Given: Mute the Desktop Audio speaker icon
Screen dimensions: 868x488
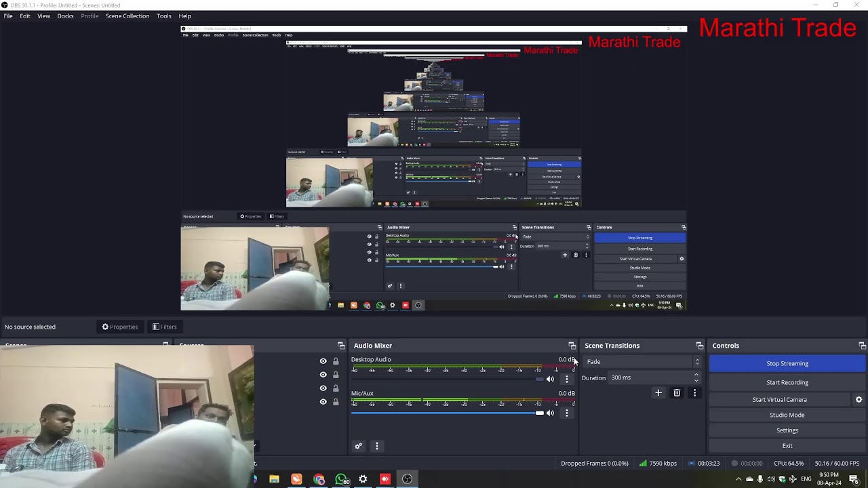Looking at the screenshot, I should (550, 379).
